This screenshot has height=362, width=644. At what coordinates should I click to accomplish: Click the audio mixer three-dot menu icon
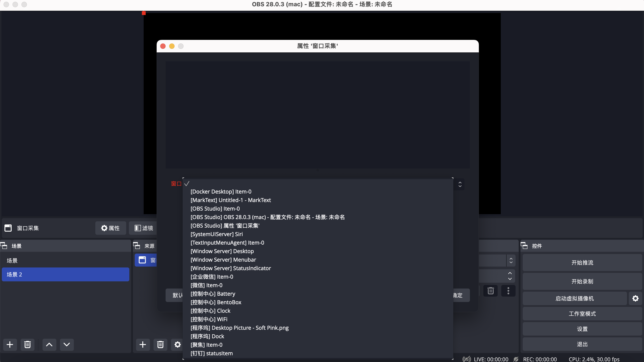tap(508, 291)
